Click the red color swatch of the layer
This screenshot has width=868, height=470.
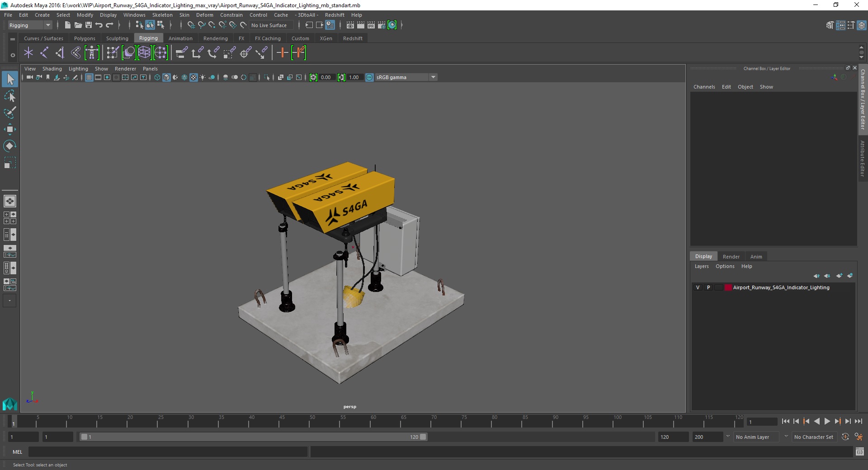(x=728, y=287)
